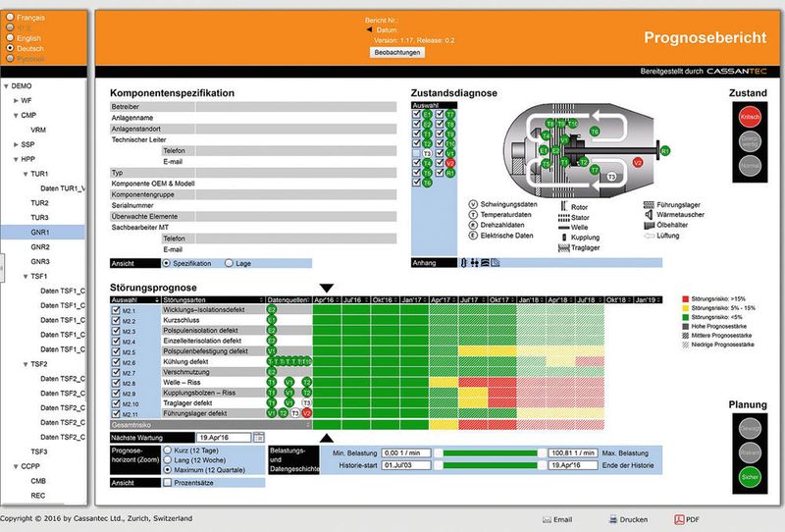785x532 pixels.
Task: Click the Email link in footer
Action: 562,519
